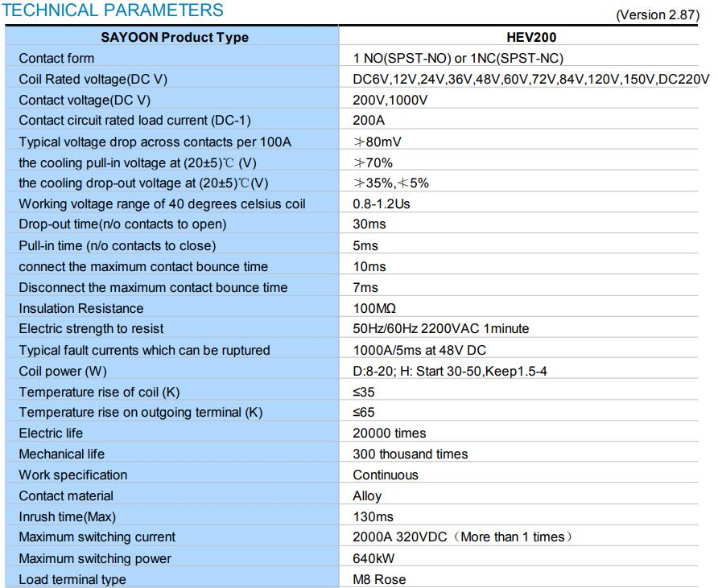The width and height of the screenshot is (718, 588).
Task: Click the 'HEV200' column header
Action: point(531,38)
